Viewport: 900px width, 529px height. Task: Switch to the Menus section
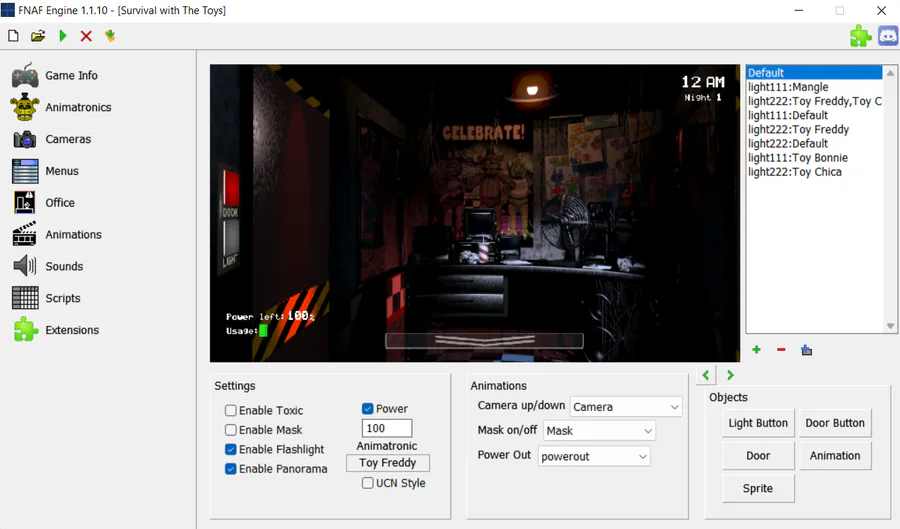coord(62,171)
